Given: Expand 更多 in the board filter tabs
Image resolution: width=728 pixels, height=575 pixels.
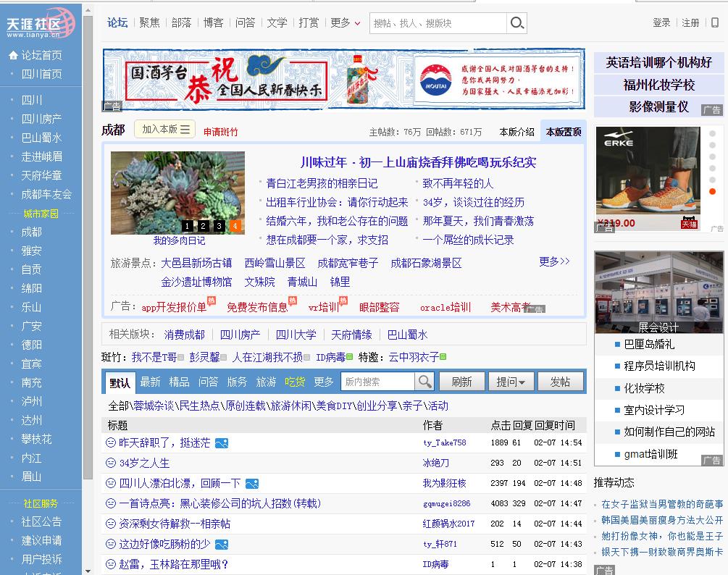Looking at the screenshot, I should coord(324,382).
